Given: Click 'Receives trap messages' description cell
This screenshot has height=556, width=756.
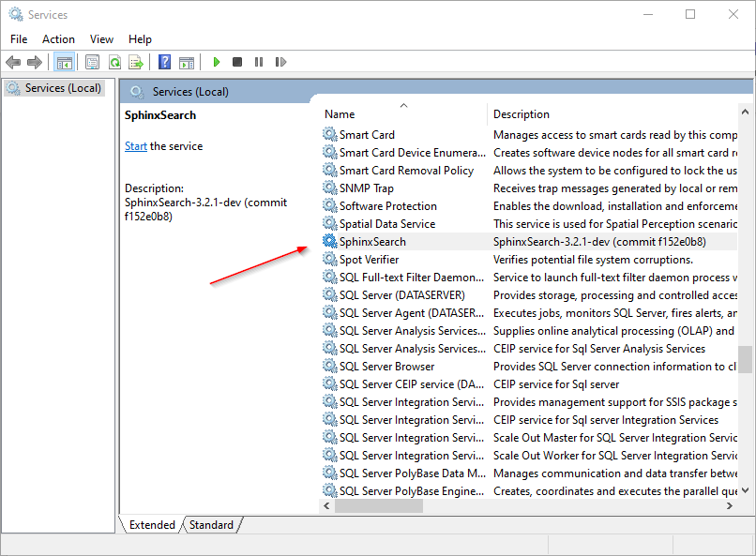Looking at the screenshot, I should pyautogui.click(x=615, y=188).
